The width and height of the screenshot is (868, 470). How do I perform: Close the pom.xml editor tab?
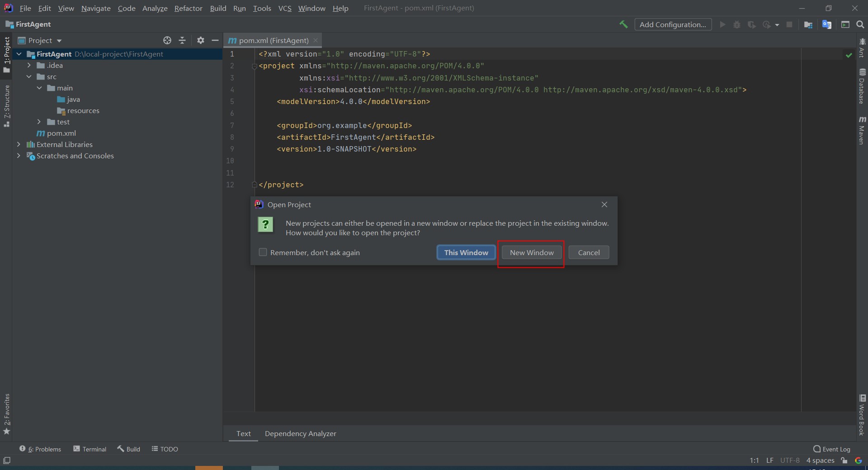click(x=316, y=40)
